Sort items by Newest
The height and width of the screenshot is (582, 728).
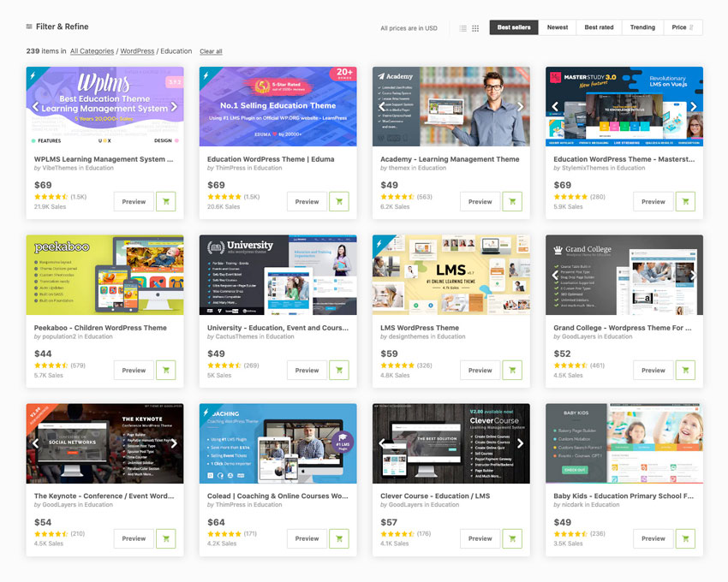(x=558, y=27)
